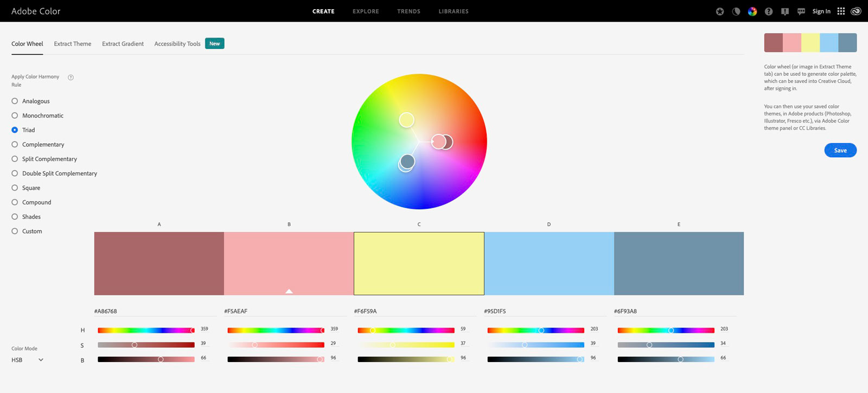Open the Accessibility Tools tab

(x=177, y=44)
